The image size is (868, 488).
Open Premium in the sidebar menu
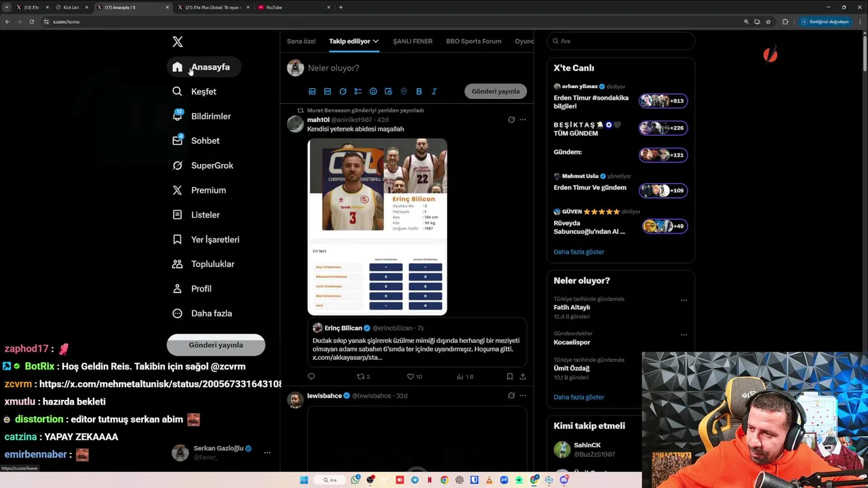pos(199,190)
